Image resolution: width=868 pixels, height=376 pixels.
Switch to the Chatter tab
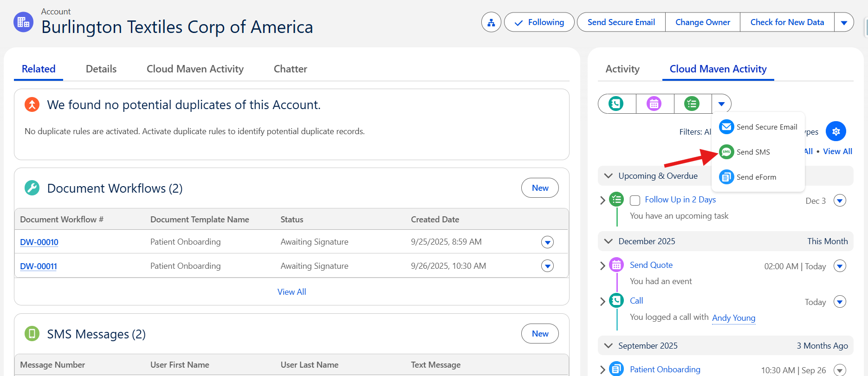pos(291,69)
